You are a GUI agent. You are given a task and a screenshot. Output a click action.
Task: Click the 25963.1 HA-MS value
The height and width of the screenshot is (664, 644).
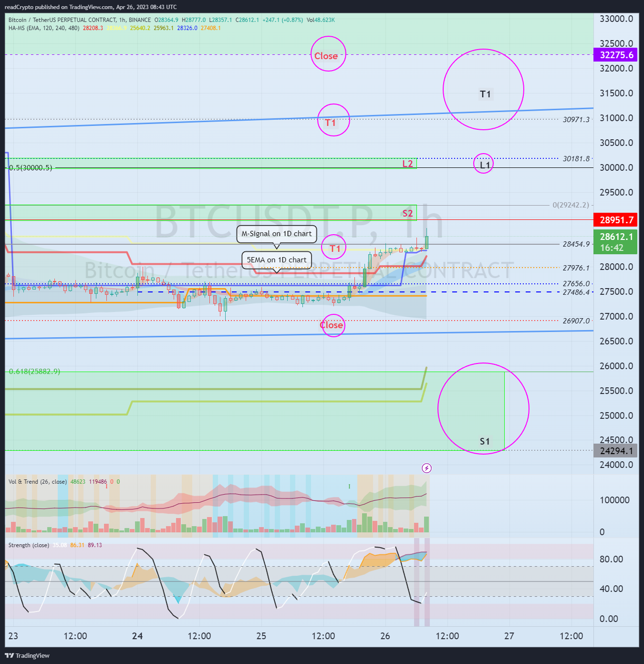coord(164,28)
